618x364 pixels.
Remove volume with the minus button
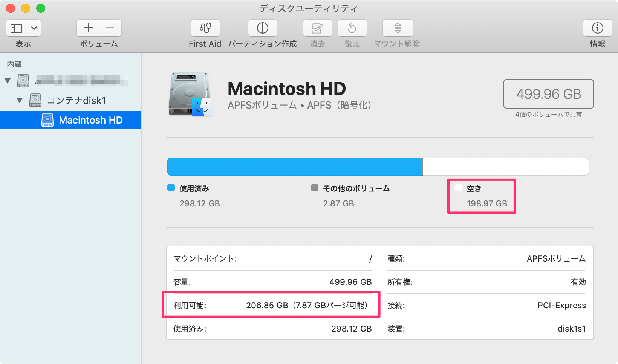pos(110,28)
